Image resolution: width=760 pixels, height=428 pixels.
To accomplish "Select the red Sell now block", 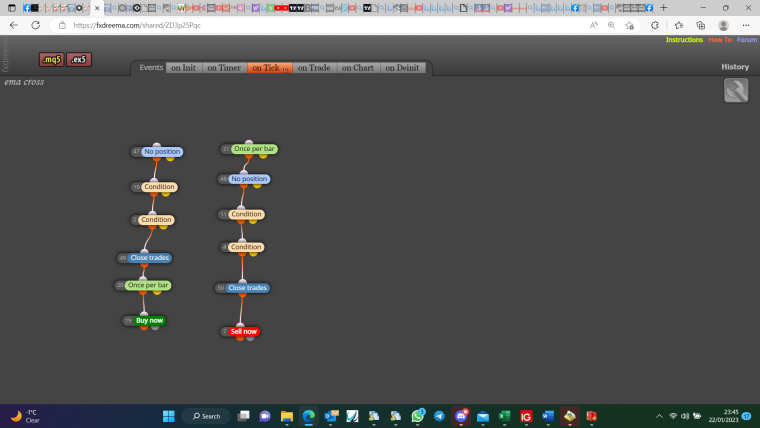I will pyautogui.click(x=243, y=332).
